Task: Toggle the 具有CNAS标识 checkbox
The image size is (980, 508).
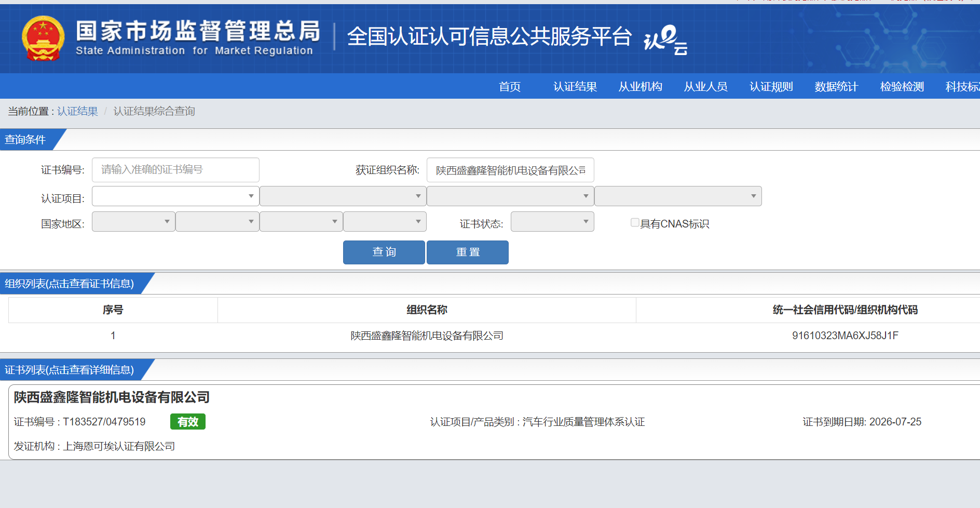Action: tap(635, 223)
